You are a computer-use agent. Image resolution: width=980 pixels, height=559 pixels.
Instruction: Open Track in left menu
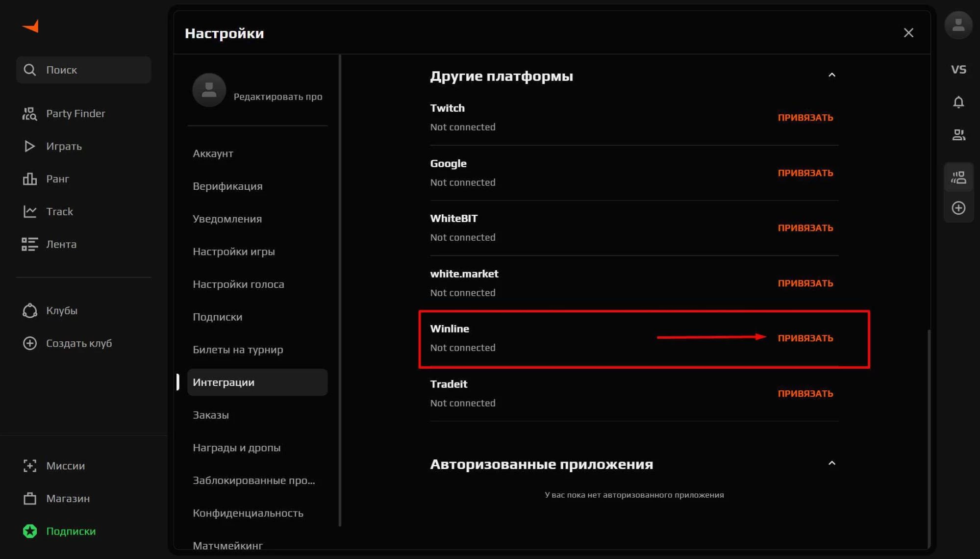(84, 211)
